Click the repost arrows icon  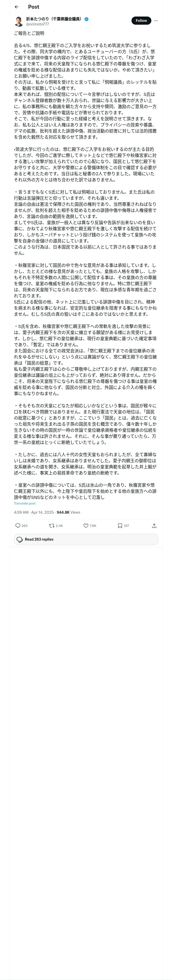point(51,526)
